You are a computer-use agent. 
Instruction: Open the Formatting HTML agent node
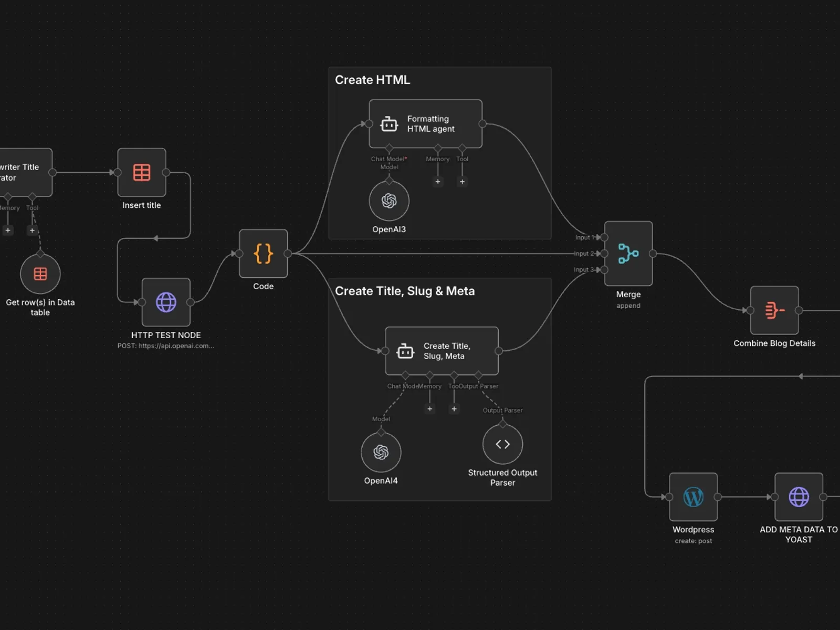[x=425, y=124]
